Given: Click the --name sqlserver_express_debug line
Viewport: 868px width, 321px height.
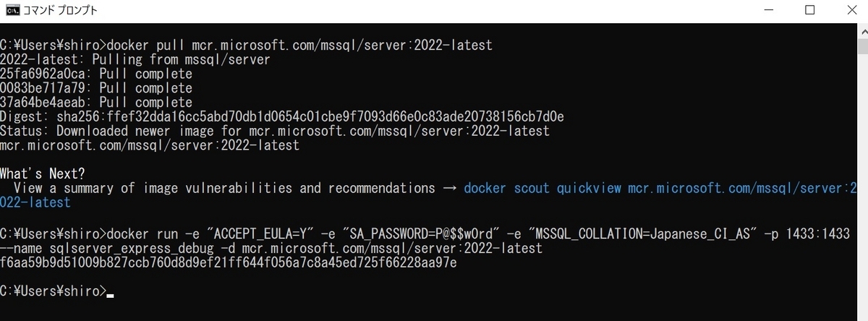Looking at the screenshot, I should (271, 248).
